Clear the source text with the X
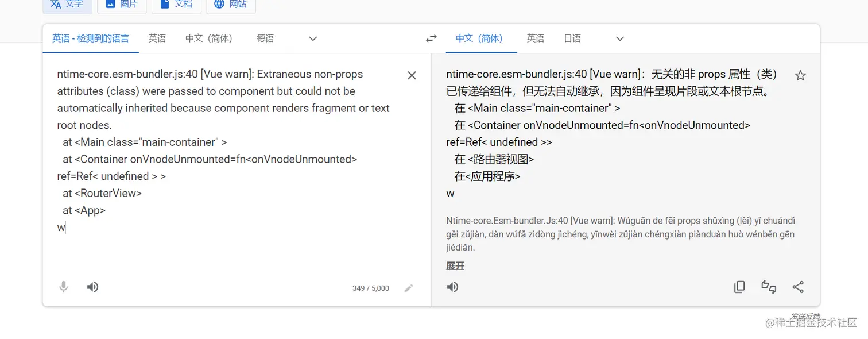Image resolution: width=868 pixels, height=339 pixels. [x=412, y=75]
